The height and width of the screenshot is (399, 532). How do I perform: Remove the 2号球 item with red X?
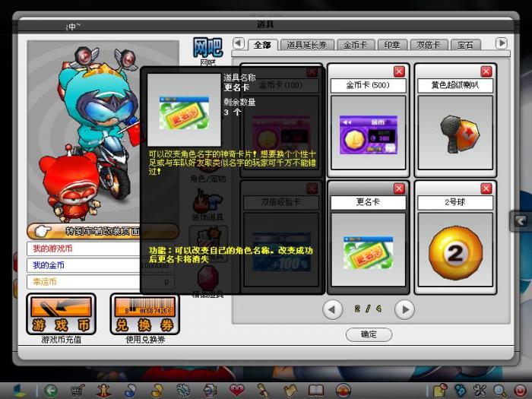tap(486, 188)
